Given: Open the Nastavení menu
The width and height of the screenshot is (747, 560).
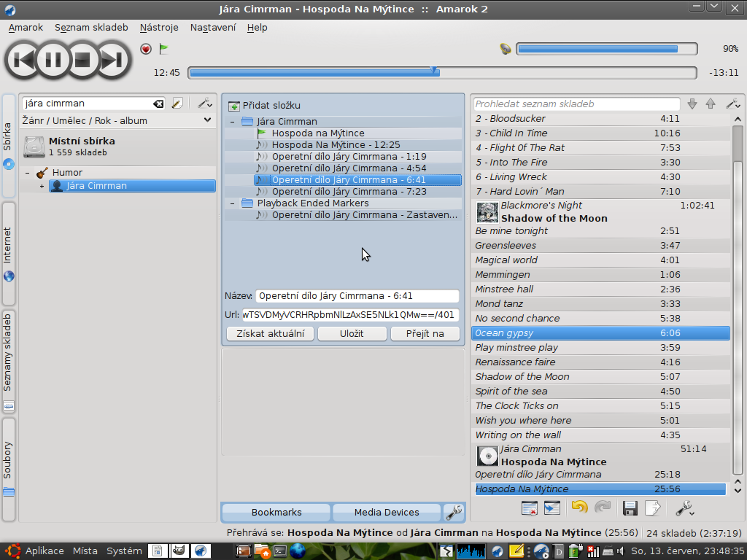Looking at the screenshot, I should (213, 28).
